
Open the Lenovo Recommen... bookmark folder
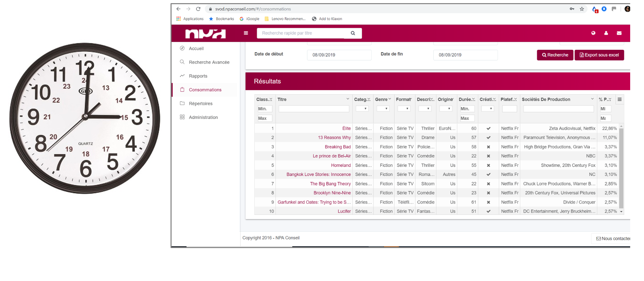click(x=285, y=19)
